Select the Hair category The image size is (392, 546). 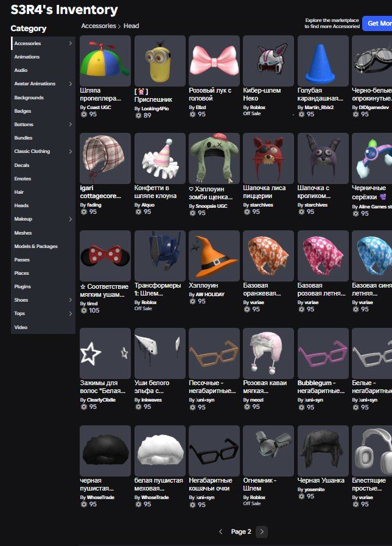point(19,192)
